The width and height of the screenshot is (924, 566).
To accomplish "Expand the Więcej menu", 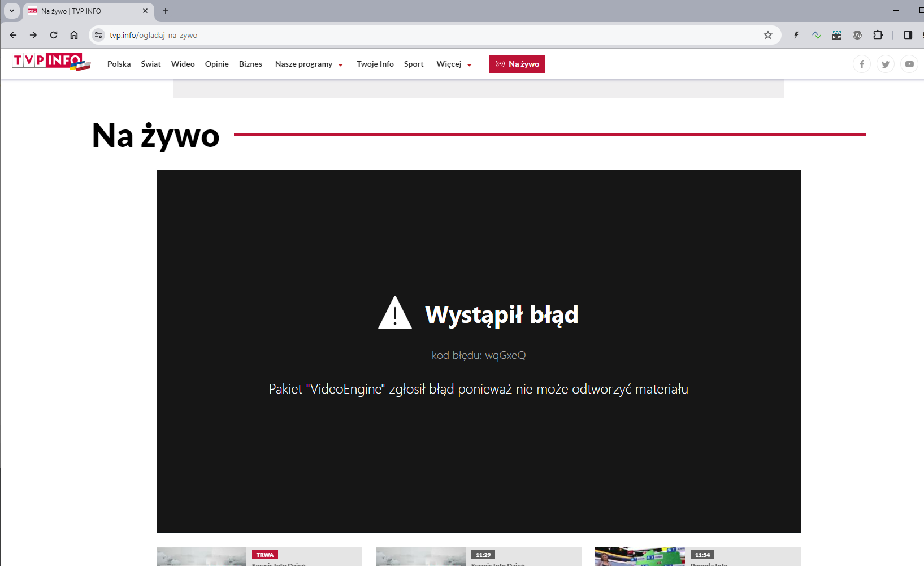I will pos(454,64).
